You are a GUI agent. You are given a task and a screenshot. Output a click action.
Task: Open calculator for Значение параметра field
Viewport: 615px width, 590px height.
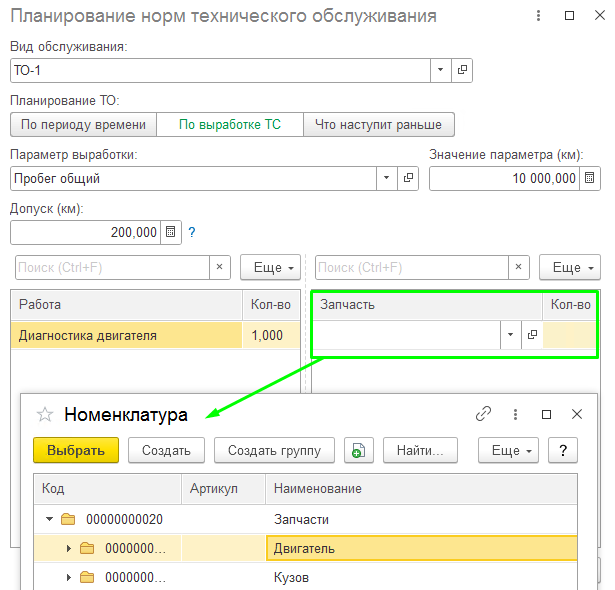point(589,178)
